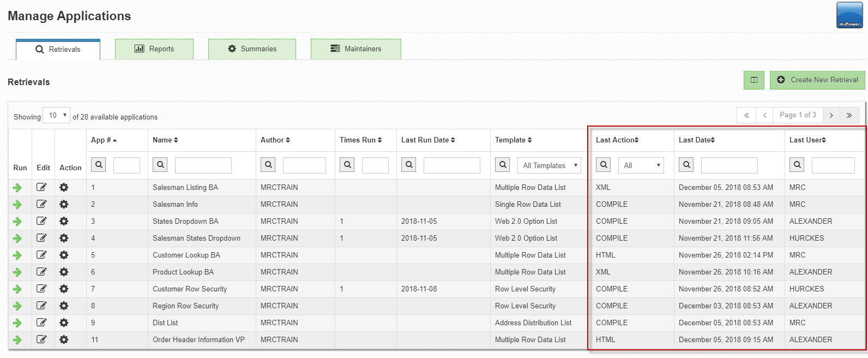Image resolution: width=868 pixels, height=358 pixels.
Task: Click search icon under Name column
Action: point(160,164)
